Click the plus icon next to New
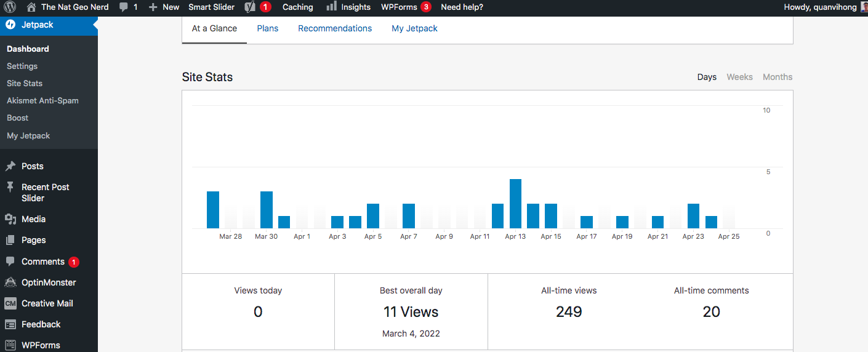Screen dimensions: 868x352 153,7
